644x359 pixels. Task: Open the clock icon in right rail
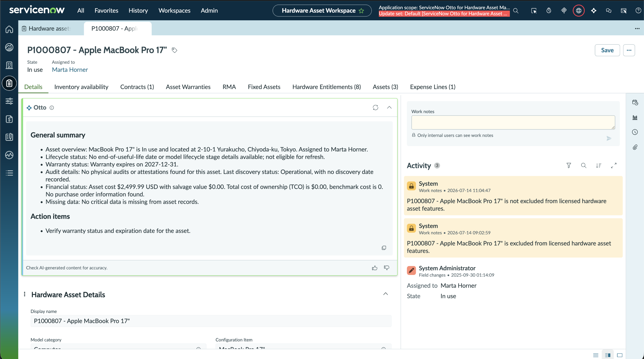(x=635, y=132)
